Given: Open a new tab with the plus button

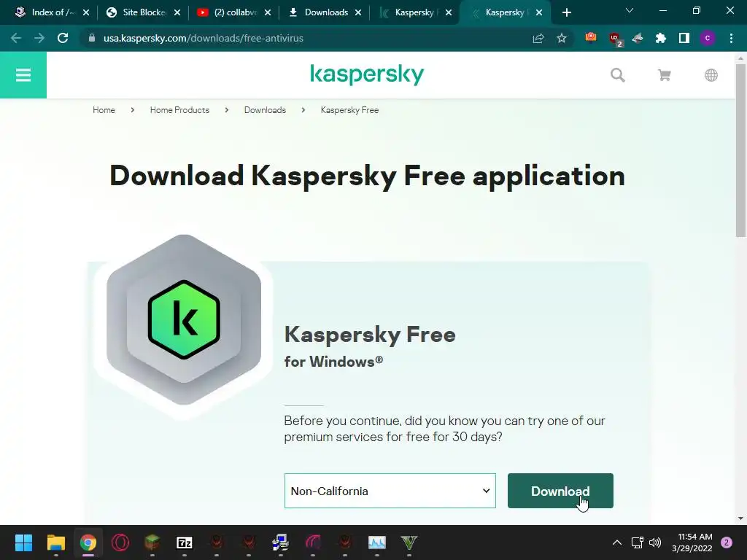Looking at the screenshot, I should (566, 12).
